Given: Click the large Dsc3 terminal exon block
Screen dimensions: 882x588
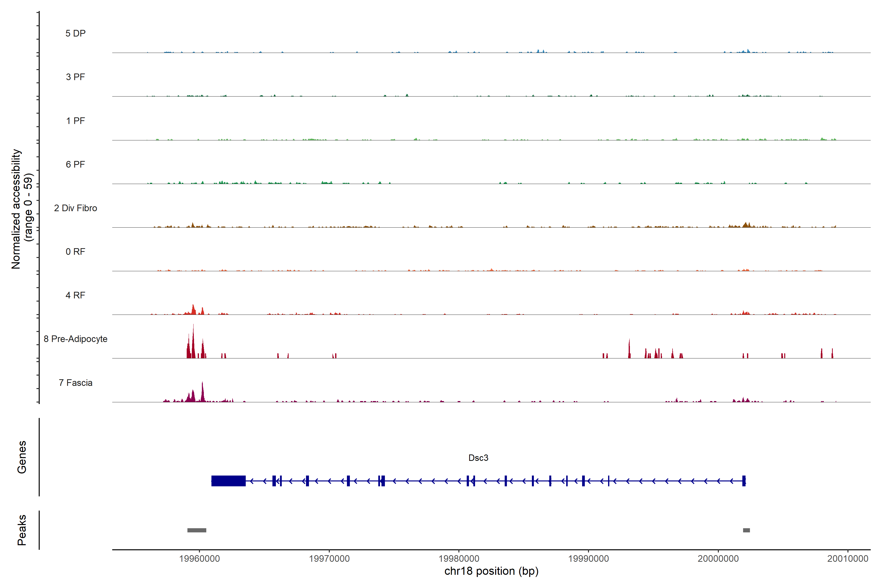Looking at the screenshot, I should coord(228,481).
